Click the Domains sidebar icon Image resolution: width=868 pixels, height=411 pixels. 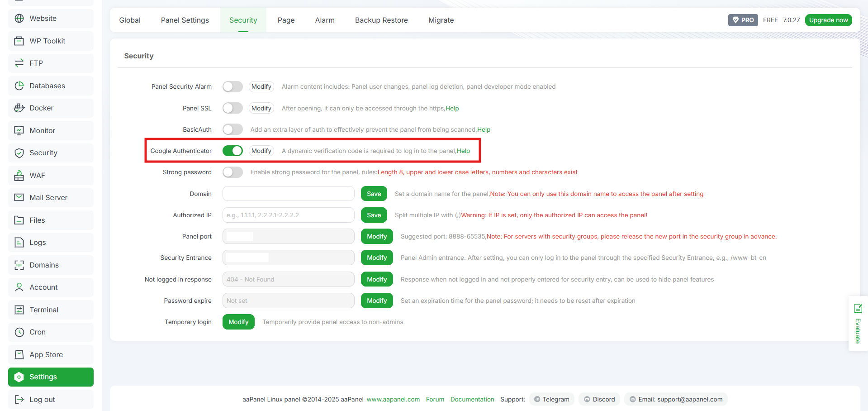[x=19, y=265]
